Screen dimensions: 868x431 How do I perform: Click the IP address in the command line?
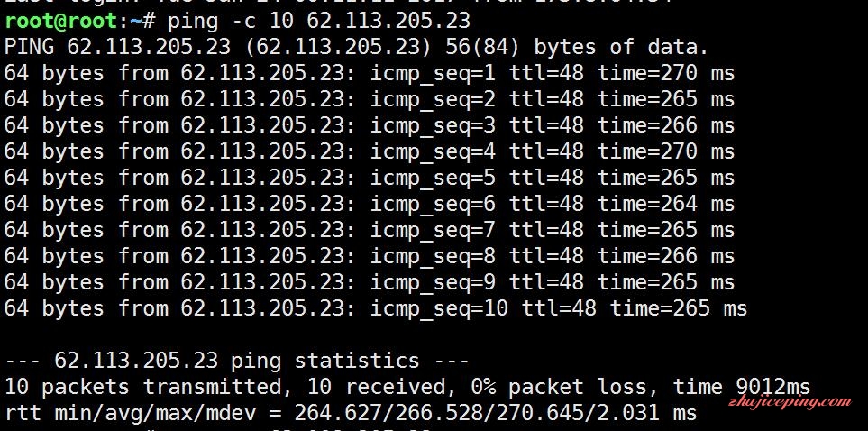click(388, 22)
